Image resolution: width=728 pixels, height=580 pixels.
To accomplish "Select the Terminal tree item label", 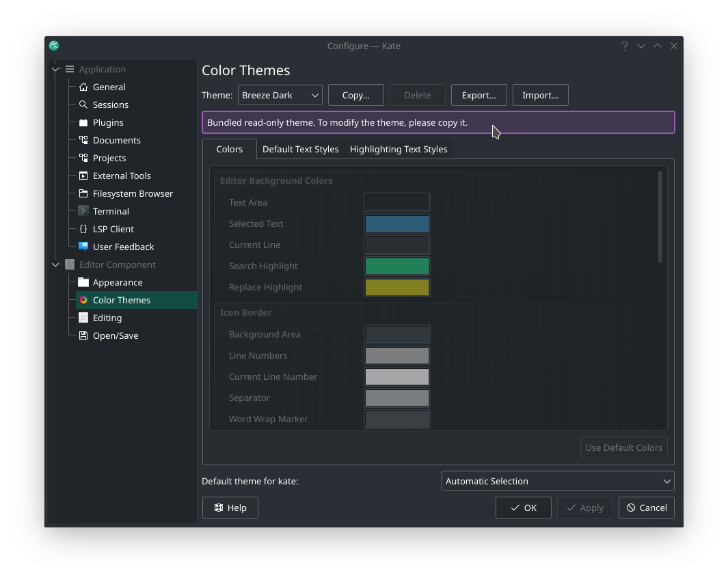I will (x=111, y=211).
